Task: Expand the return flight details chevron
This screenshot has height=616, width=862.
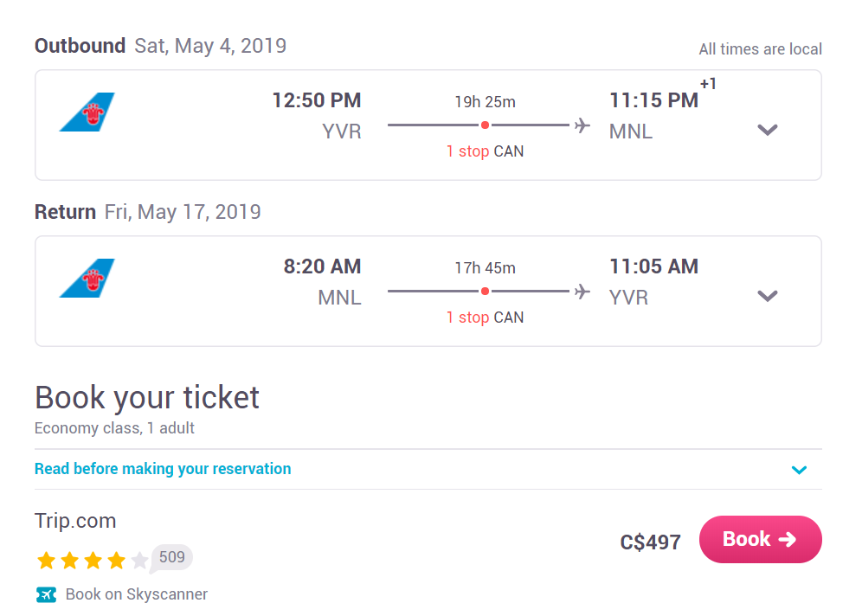Action: click(x=768, y=296)
